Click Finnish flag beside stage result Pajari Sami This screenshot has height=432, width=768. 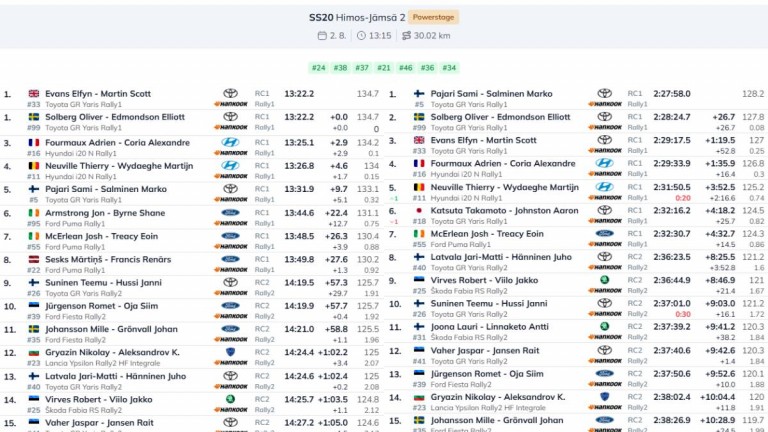click(34, 189)
